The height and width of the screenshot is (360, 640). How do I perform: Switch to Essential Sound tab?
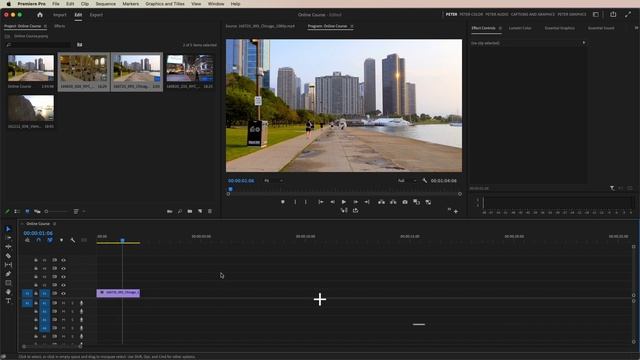(x=601, y=28)
